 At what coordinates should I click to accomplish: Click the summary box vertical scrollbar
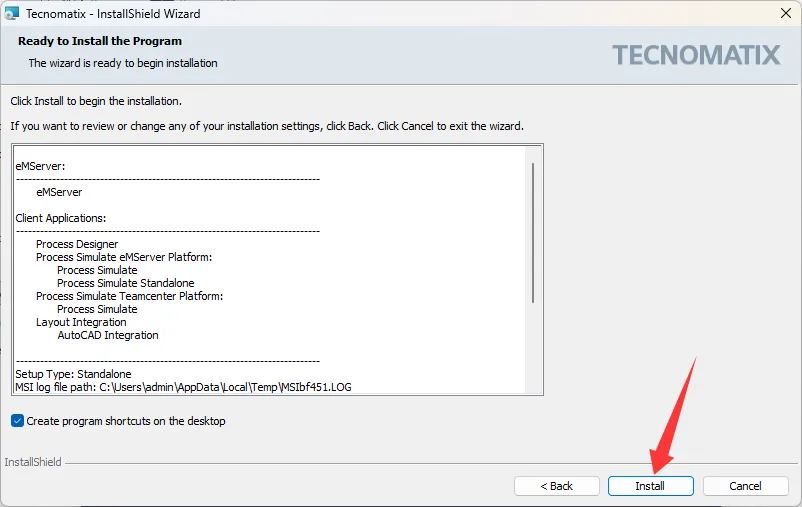tap(533, 232)
